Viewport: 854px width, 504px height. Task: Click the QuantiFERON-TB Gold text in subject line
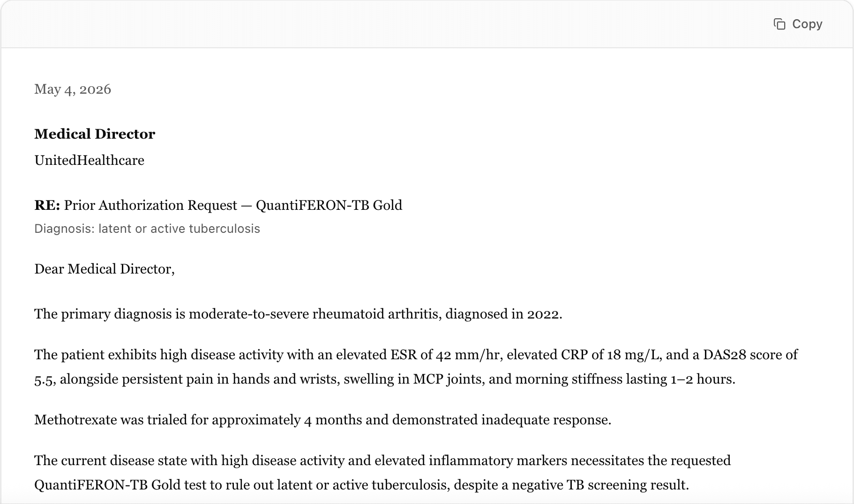click(329, 205)
